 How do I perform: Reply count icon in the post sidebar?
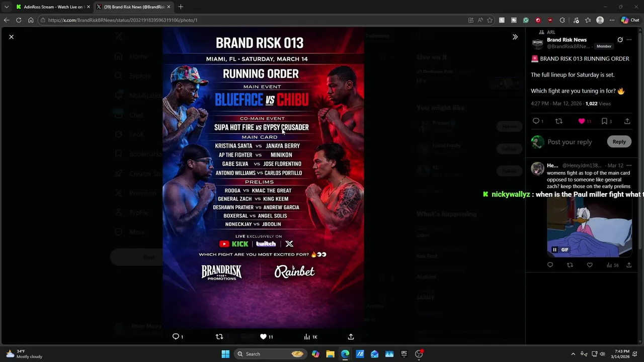point(536,121)
